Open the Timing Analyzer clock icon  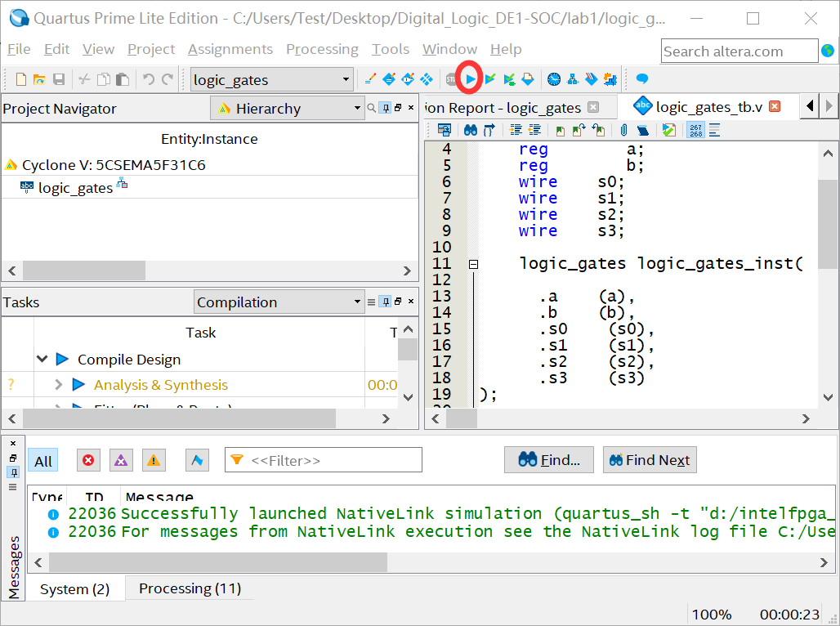pyautogui.click(x=554, y=79)
